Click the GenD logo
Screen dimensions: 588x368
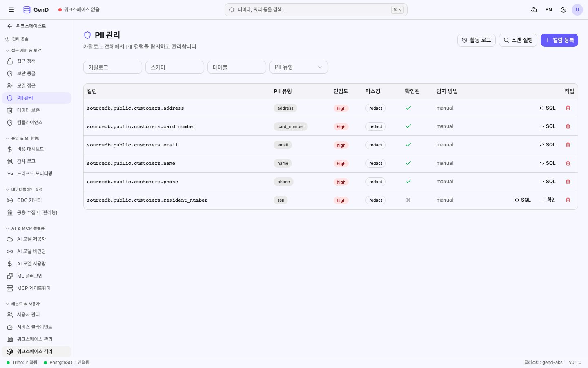(36, 10)
